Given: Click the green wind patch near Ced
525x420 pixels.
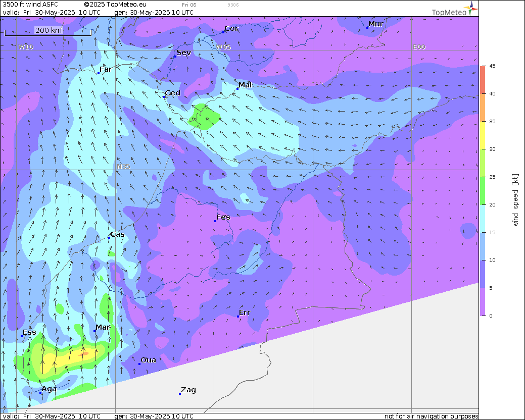Looking at the screenshot, I should click(204, 118).
